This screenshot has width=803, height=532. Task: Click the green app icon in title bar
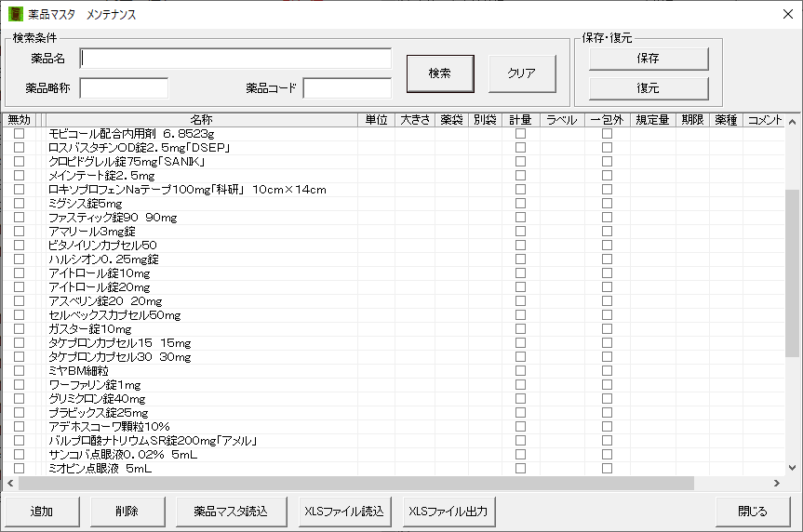click(15, 14)
